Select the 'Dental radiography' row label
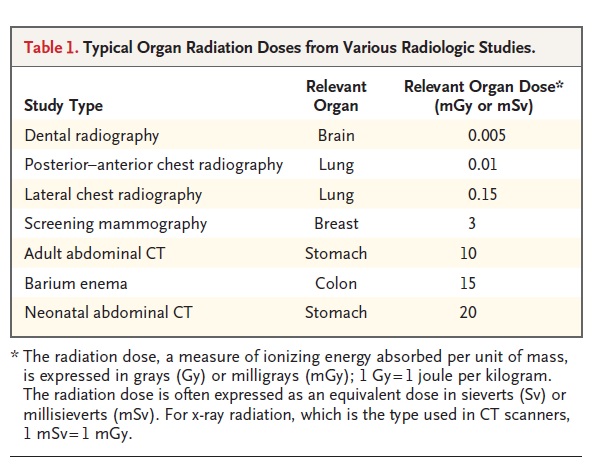 92,136
